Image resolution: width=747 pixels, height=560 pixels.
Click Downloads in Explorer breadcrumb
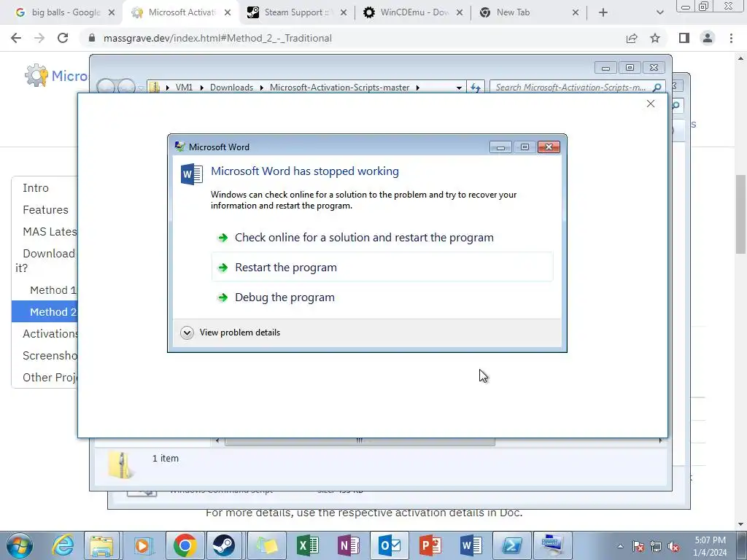(x=231, y=87)
